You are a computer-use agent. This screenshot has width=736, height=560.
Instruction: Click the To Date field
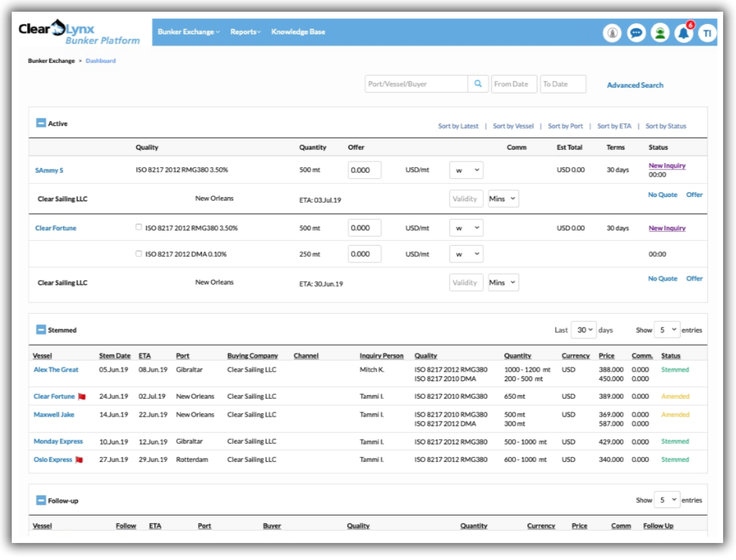coord(563,84)
